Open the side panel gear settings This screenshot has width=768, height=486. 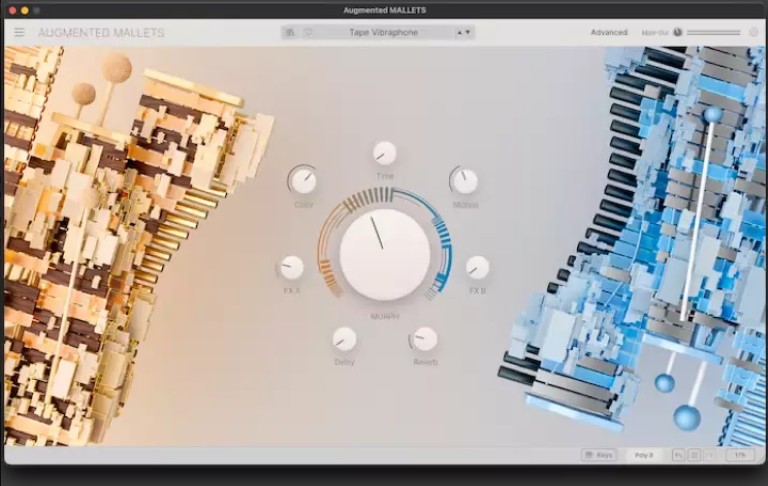[753, 32]
